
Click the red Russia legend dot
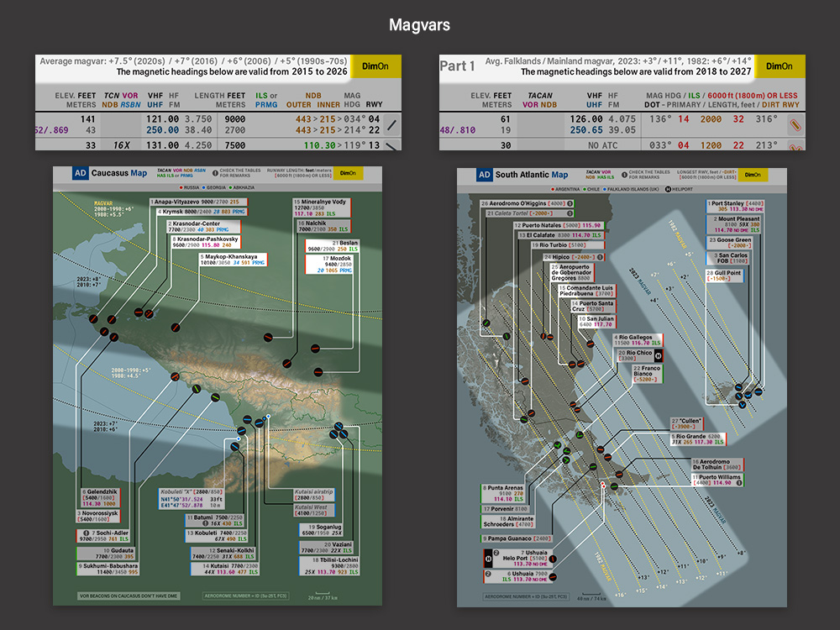(x=181, y=187)
